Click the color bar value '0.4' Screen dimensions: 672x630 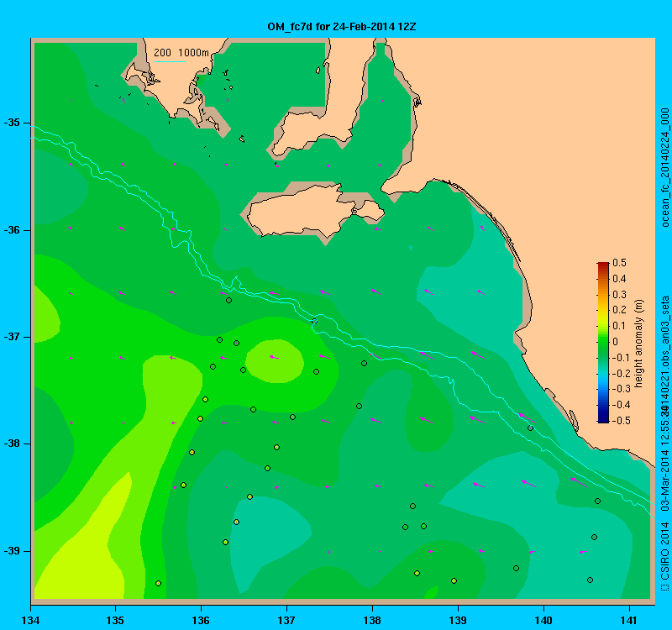point(619,279)
